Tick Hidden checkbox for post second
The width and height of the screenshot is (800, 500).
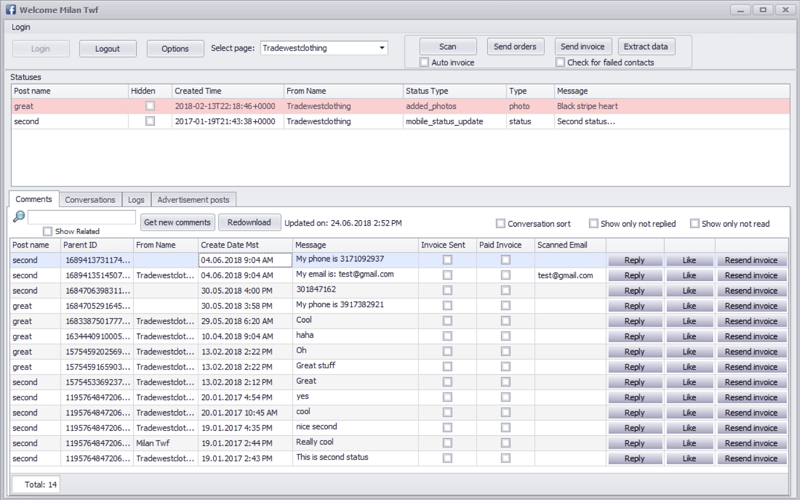pos(150,121)
